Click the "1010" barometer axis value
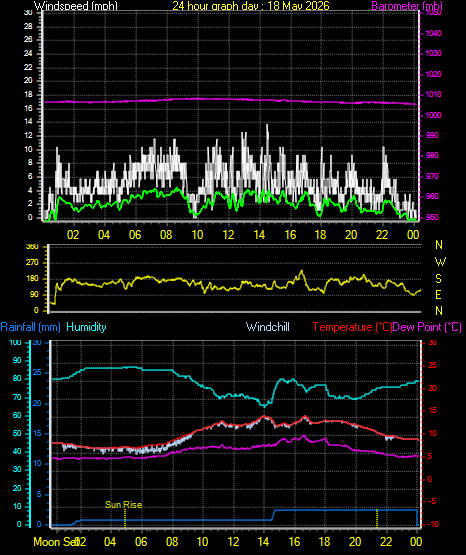Screen dimensions: 466x555 click(433, 95)
